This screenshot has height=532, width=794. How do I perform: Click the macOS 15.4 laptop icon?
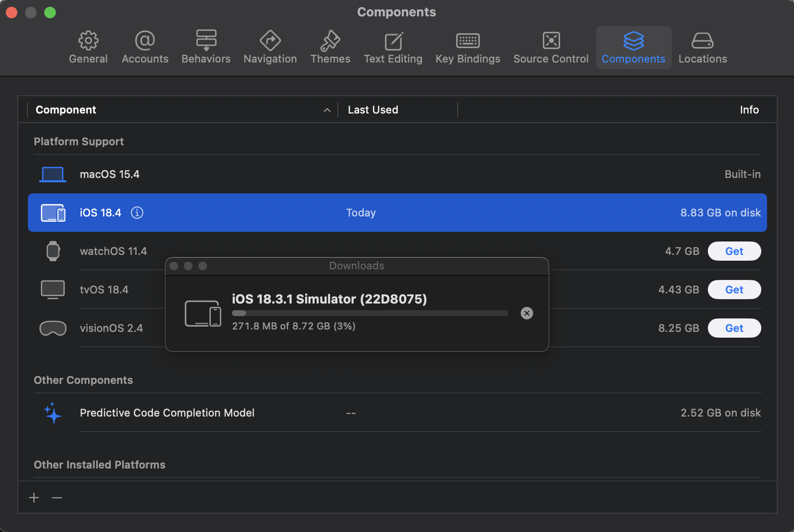pos(52,174)
